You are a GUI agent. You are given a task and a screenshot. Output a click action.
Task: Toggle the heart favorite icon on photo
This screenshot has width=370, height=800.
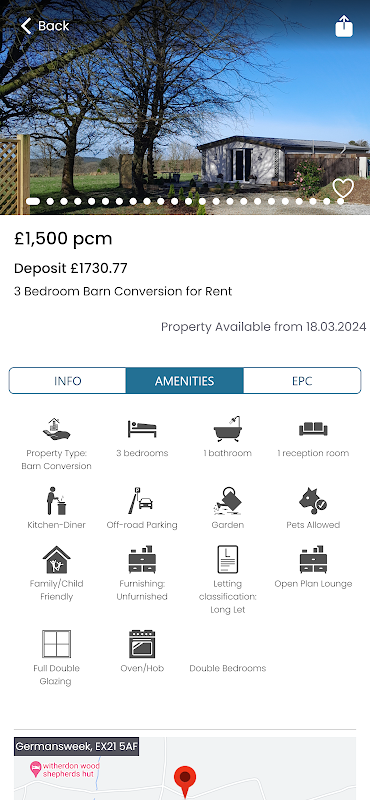point(343,188)
